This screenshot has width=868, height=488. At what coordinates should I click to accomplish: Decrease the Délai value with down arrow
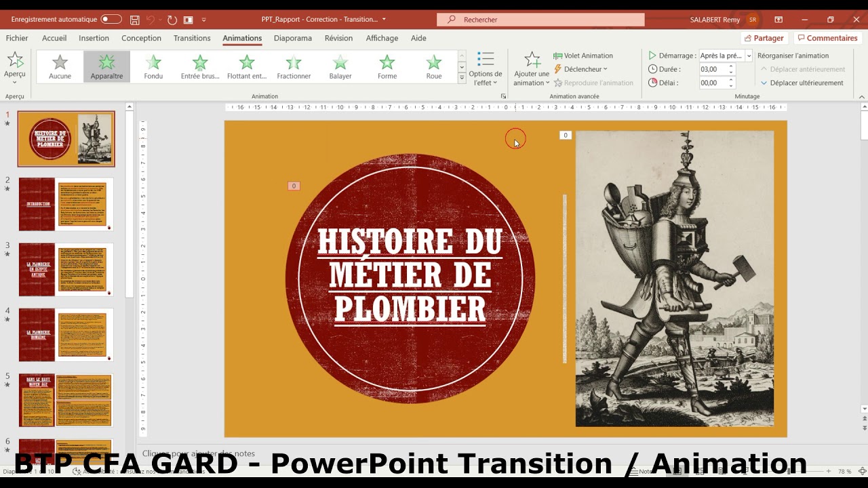click(x=731, y=85)
